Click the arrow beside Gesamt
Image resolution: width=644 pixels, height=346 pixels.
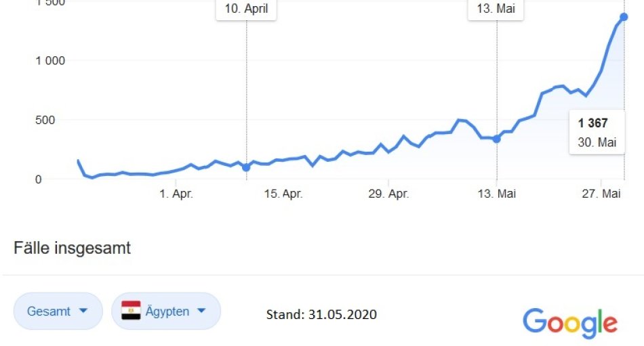tap(83, 311)
